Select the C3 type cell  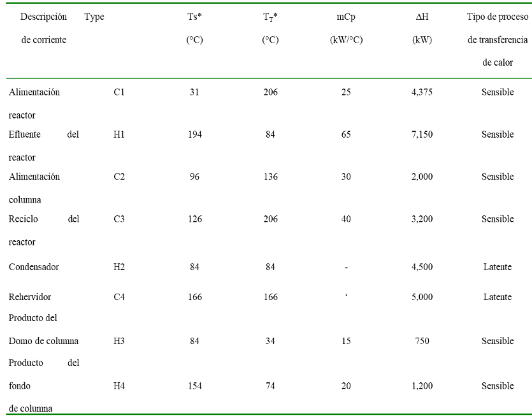[119, 219]
